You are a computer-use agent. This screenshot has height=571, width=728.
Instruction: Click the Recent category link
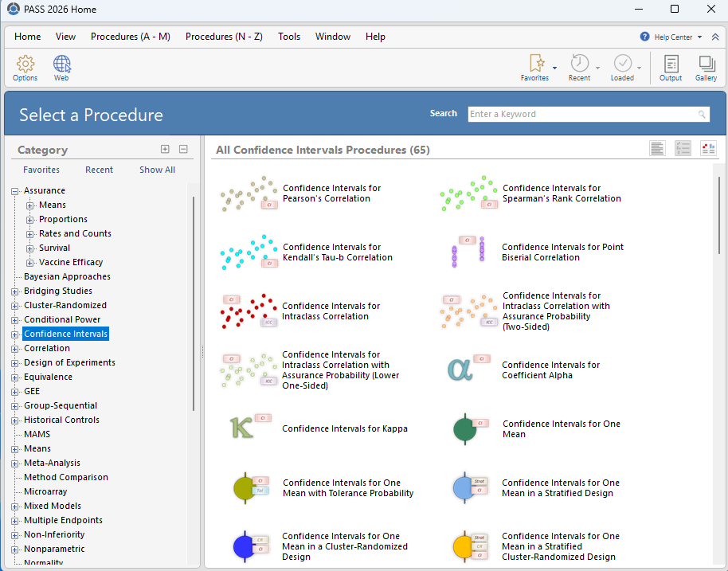99,170
